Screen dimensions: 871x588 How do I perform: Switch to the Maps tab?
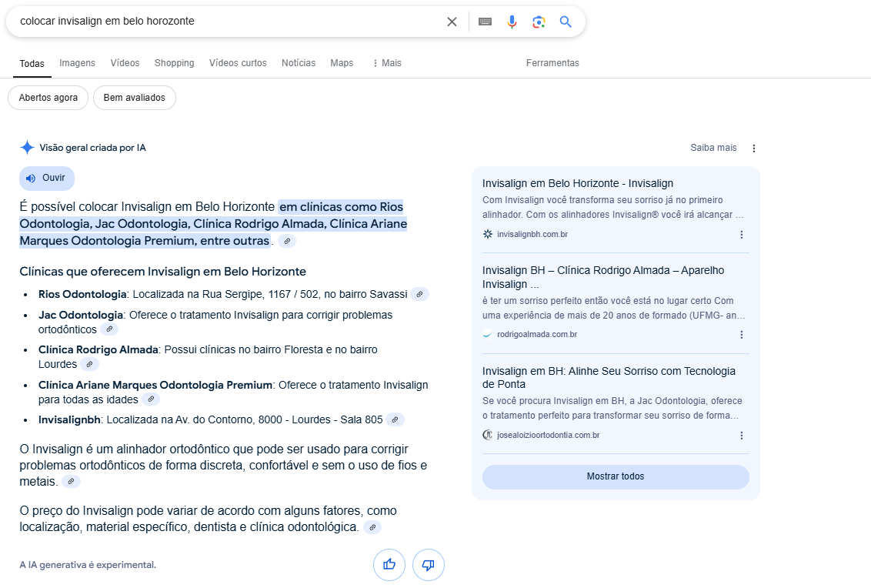point(342,63)
